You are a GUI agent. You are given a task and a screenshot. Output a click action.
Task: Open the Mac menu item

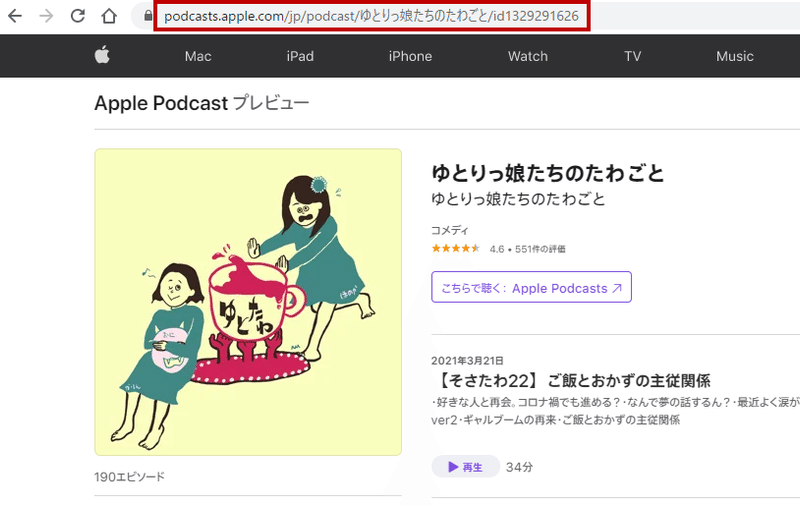(198, 56)
